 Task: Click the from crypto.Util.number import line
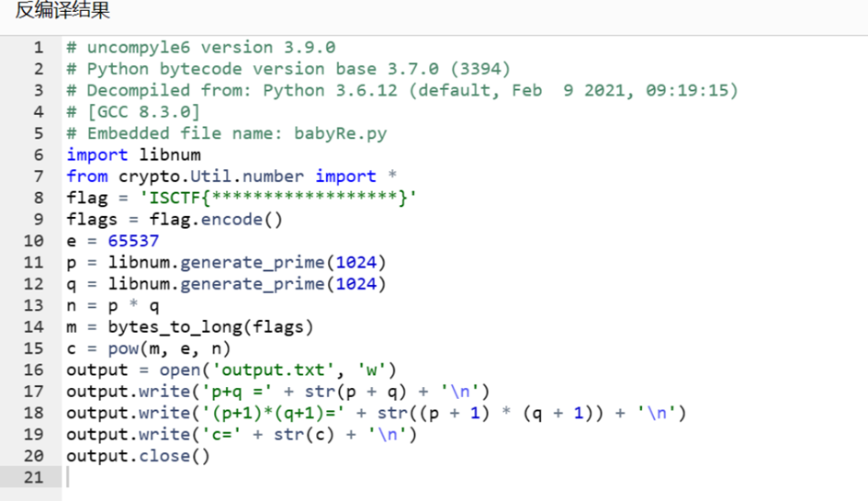[x=232, y=176]
